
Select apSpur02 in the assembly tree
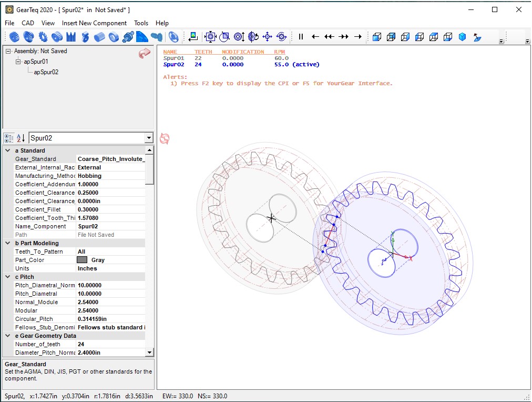pos(46,72)
